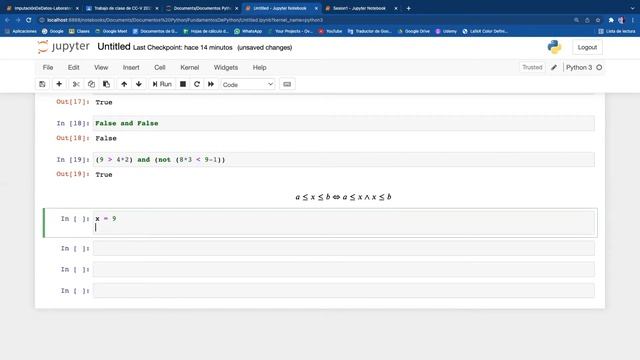Open the Code cell type dropdown

pyautogui.click(x=248, y=84)
